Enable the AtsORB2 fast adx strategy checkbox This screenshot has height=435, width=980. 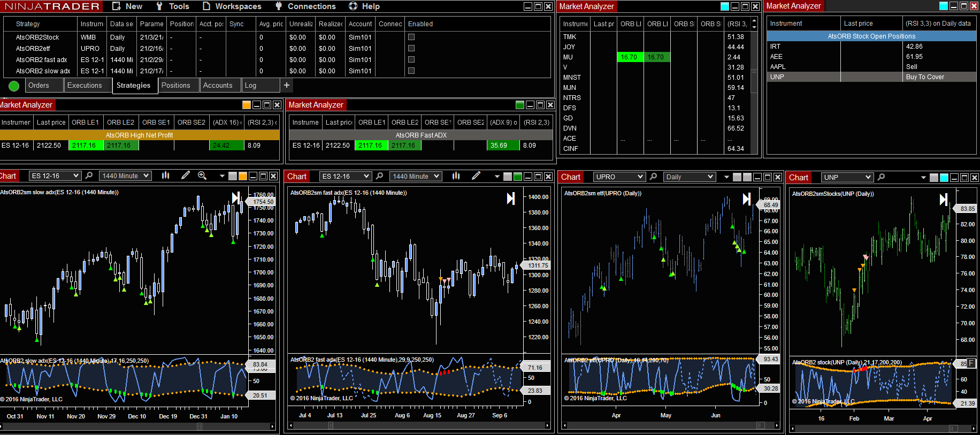[x=411, y=59]
